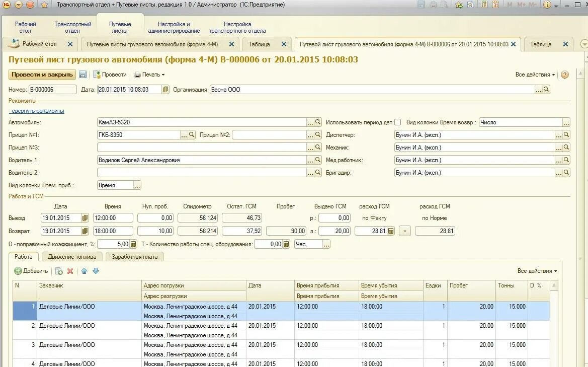This screenshot has width=588, height=367.
Task: Open select button of Водитель 2 field
Action: point(310,172)
